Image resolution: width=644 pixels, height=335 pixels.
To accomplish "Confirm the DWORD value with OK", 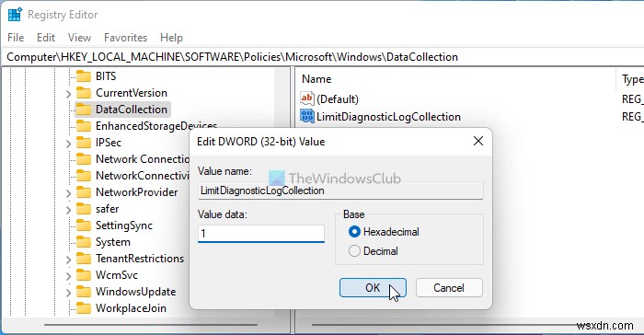I will pyautogui.click(x=373, y=288).
